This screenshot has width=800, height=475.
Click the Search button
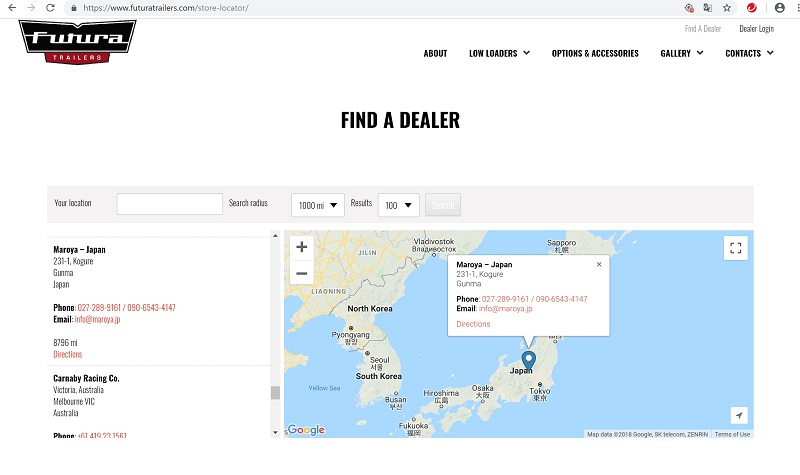coord(443,205)
